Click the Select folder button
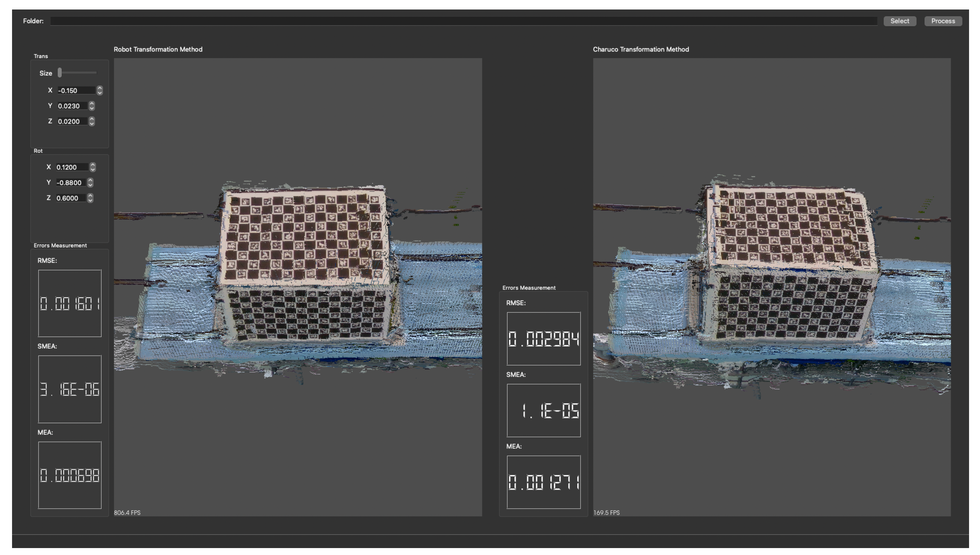 pyautogui.click(x=899, y=21)
